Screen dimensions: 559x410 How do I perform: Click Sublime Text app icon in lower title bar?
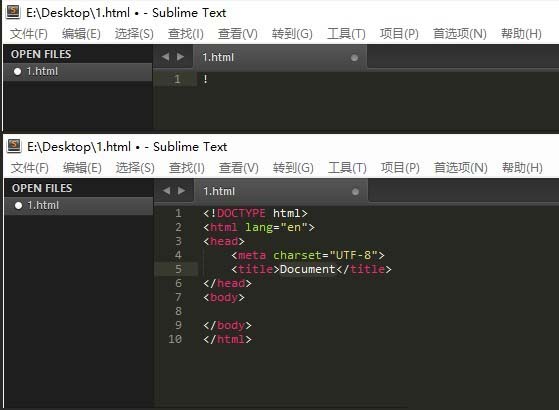point(14,146)
